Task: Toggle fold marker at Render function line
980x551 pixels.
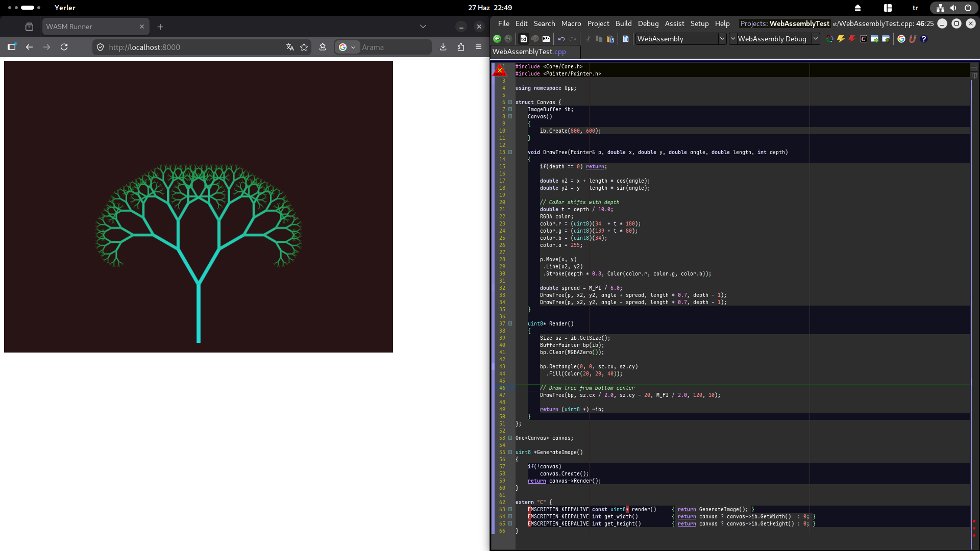Action: [510, 323]
